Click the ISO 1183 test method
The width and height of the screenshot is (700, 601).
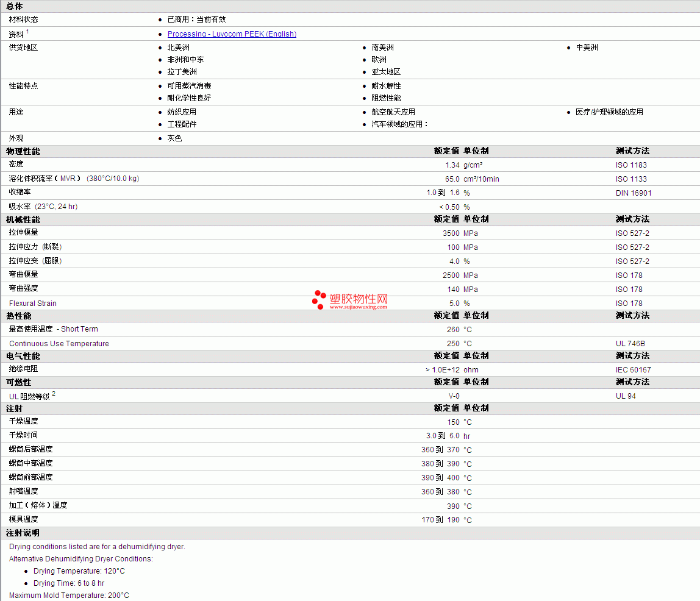point(631,165)
